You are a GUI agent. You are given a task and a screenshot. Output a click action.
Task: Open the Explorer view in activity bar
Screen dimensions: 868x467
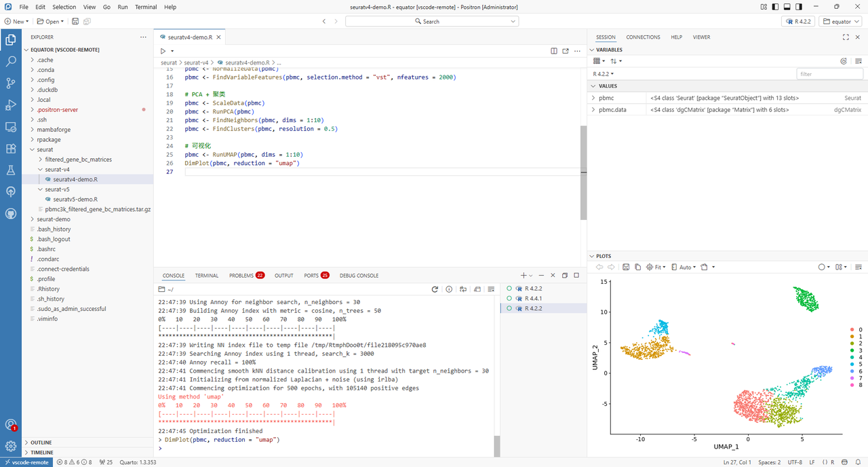tap(11, 40)
